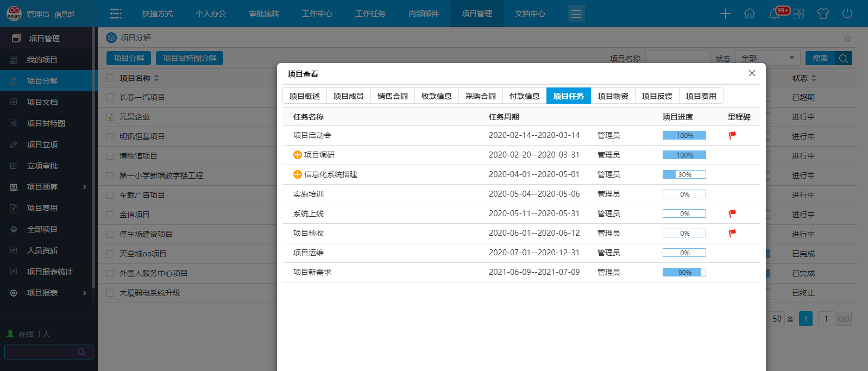Click the favorite star icon

848,38
